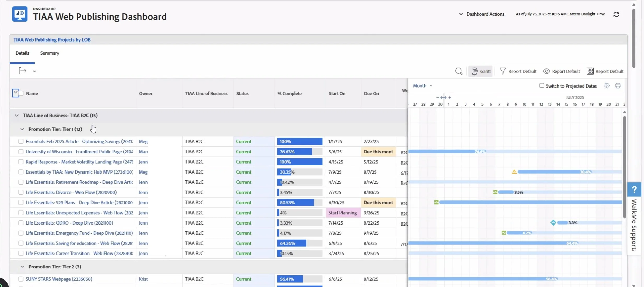Check Life Essentials Saving for education row

(x=21, y=243)
